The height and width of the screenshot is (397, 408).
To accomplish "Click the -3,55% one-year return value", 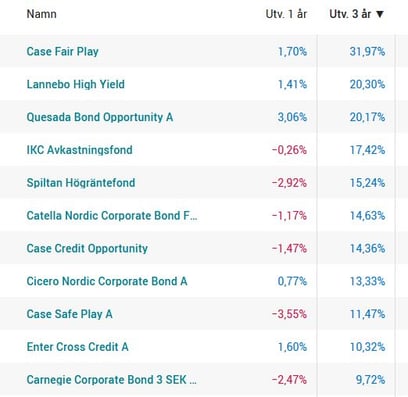I will (289, 314).
